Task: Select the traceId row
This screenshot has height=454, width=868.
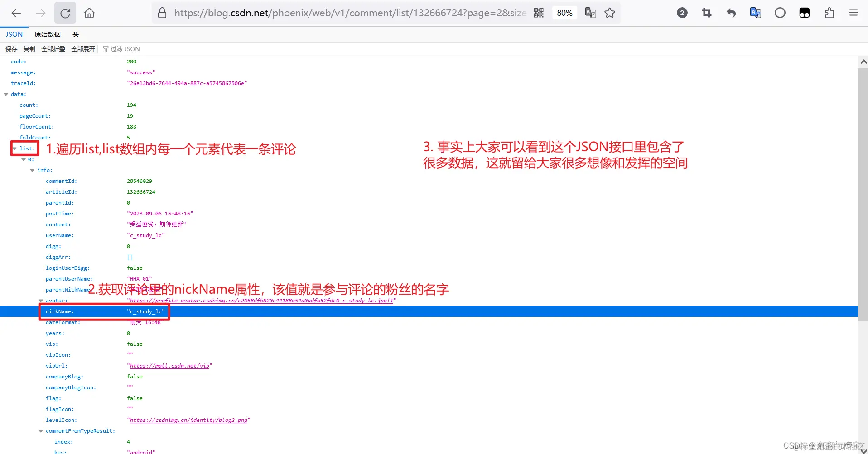Action: 429,83
